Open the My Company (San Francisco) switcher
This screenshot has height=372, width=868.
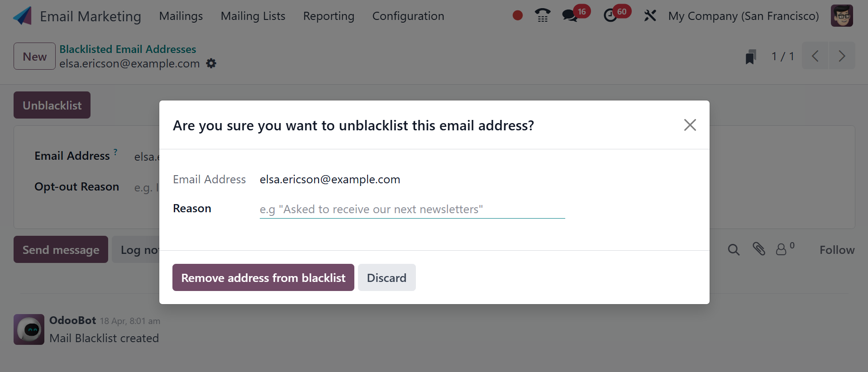[744, 16]
